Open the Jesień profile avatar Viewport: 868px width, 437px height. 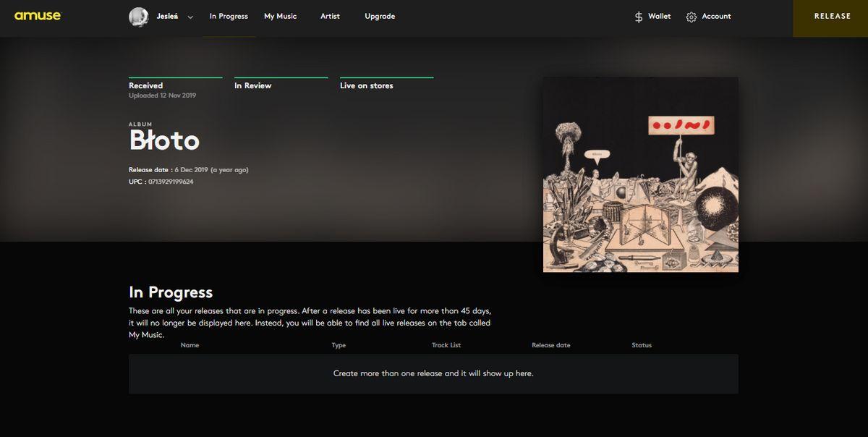139,17
